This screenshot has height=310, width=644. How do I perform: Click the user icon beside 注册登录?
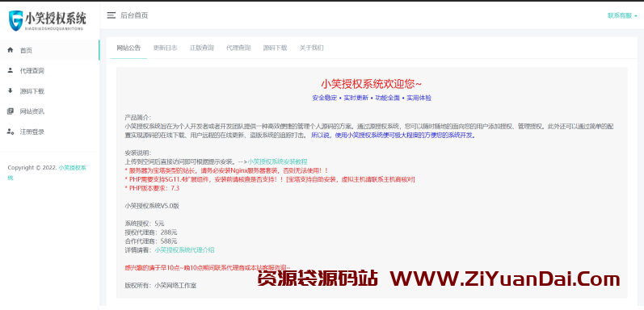(x=11, y=132)
